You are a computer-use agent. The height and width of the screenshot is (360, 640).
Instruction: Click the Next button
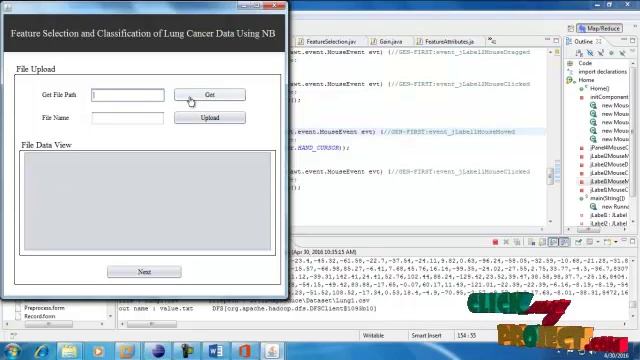click(144, 272)
